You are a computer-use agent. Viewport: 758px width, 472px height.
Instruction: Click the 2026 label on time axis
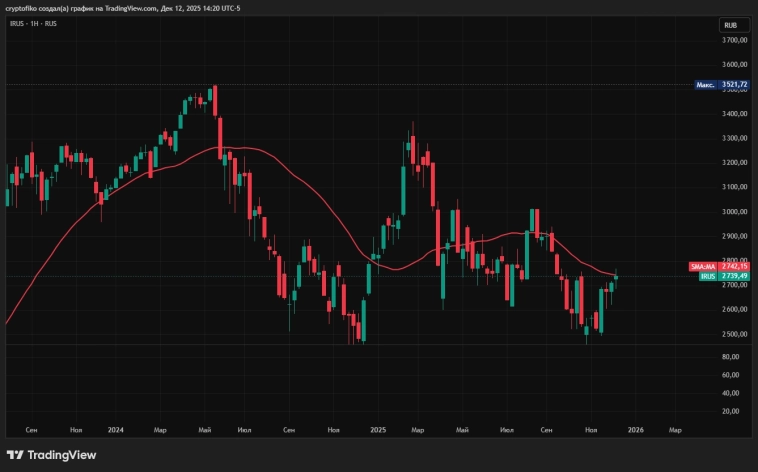(x=635, y=430)
